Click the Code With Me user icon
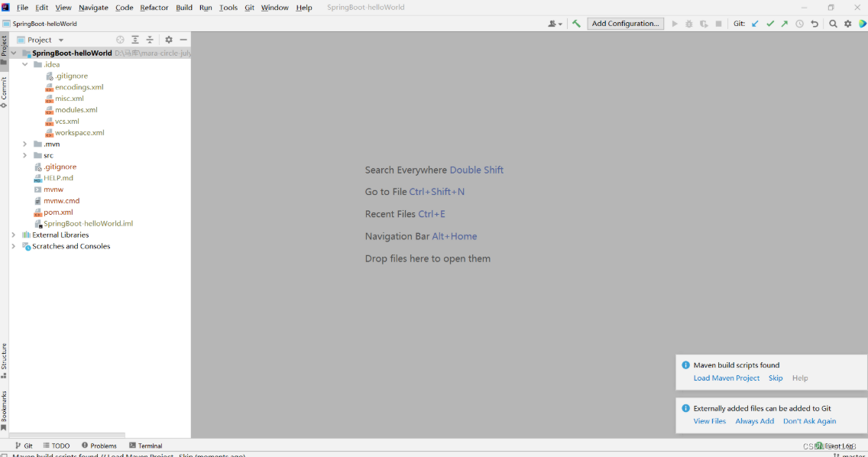The height and width of the screenshot is (457, 868). coord(555,24)
